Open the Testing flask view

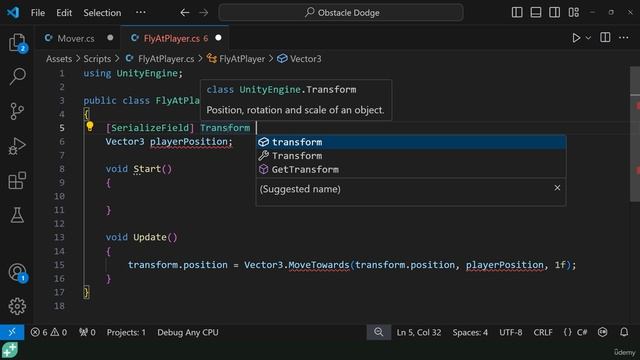click(17, 215)
